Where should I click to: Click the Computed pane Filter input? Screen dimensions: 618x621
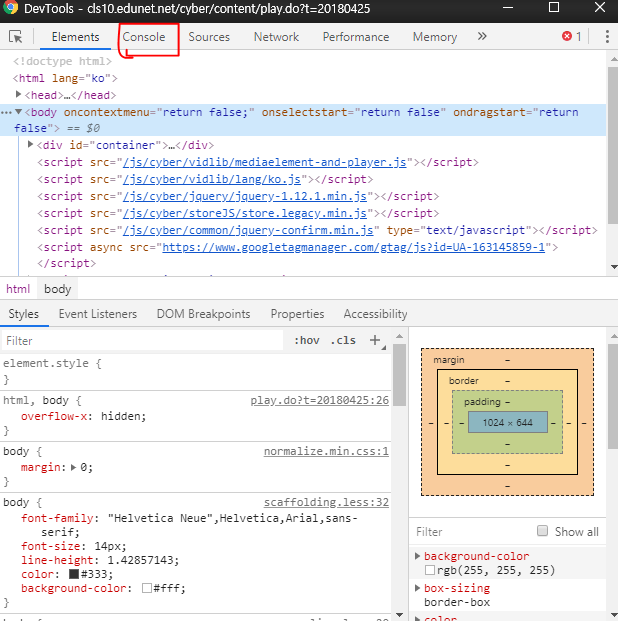tap(471, 531)
